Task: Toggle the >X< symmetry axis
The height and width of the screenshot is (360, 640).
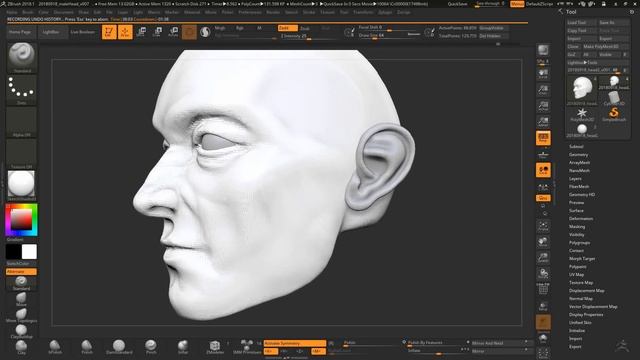Action: pyautogui.click(x=271, y=351)
